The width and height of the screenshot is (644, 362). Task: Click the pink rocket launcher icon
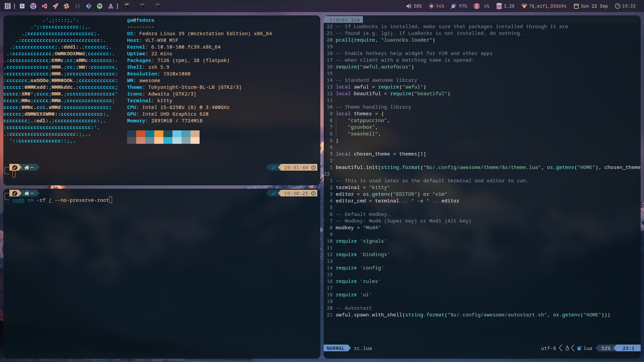55,6
